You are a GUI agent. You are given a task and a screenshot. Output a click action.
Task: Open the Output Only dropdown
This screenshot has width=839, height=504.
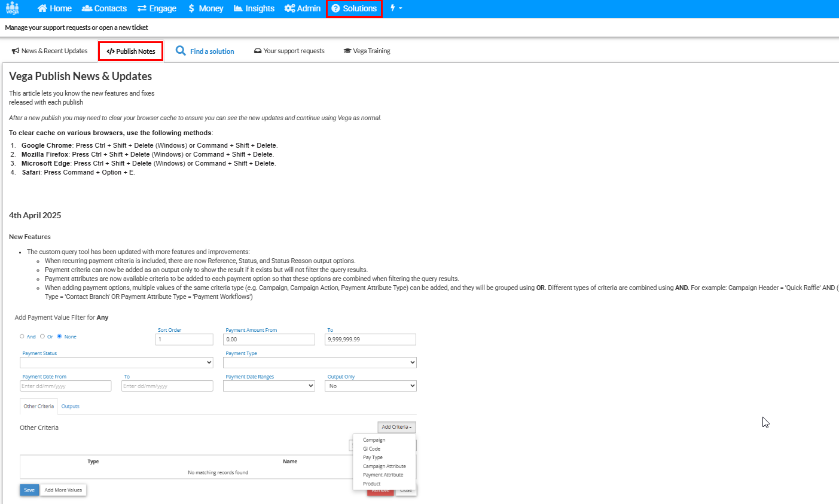tap(370, 386)
